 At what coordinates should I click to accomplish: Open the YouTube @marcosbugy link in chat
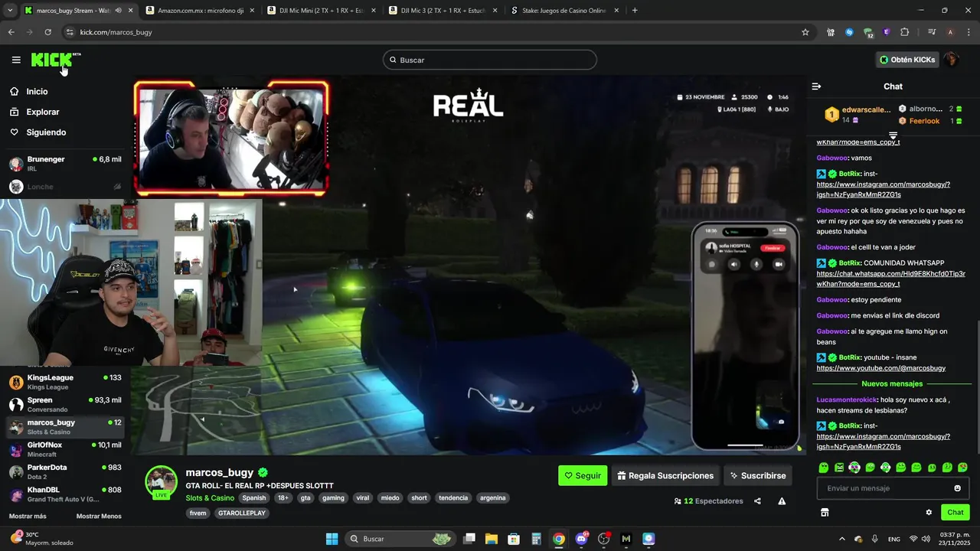pyautogui.click(x=880, y=368)
